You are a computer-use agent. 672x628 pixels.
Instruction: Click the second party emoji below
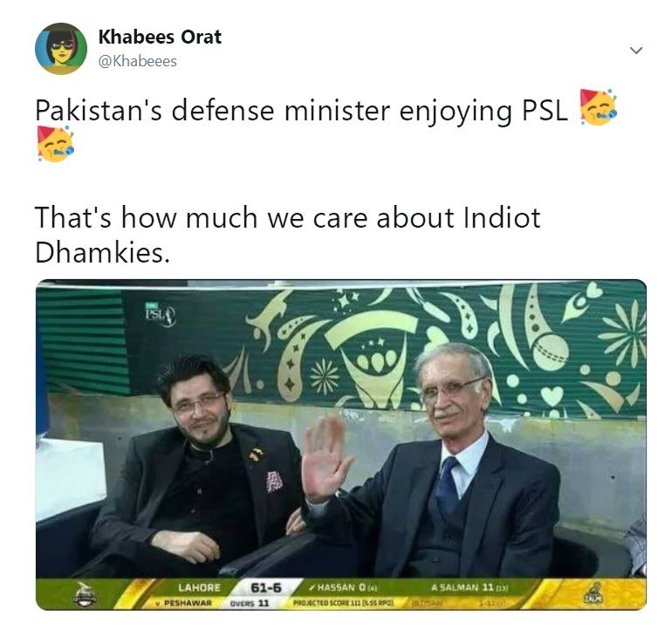(55, 144)
